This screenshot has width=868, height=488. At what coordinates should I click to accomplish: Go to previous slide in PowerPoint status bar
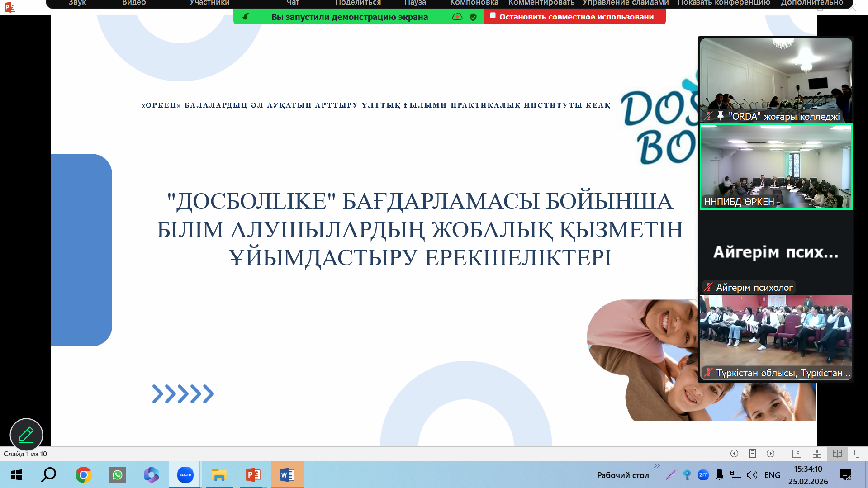tap(734, 454)
